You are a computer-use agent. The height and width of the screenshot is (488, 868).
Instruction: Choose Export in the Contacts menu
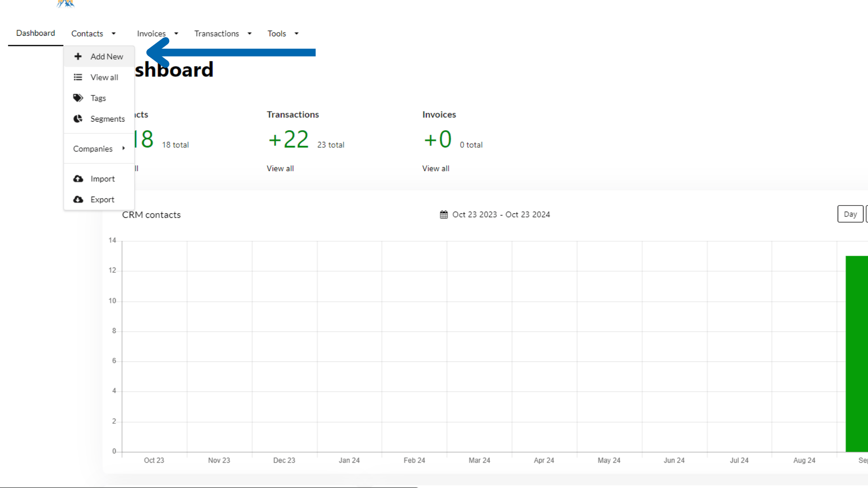tap(102, 200)
